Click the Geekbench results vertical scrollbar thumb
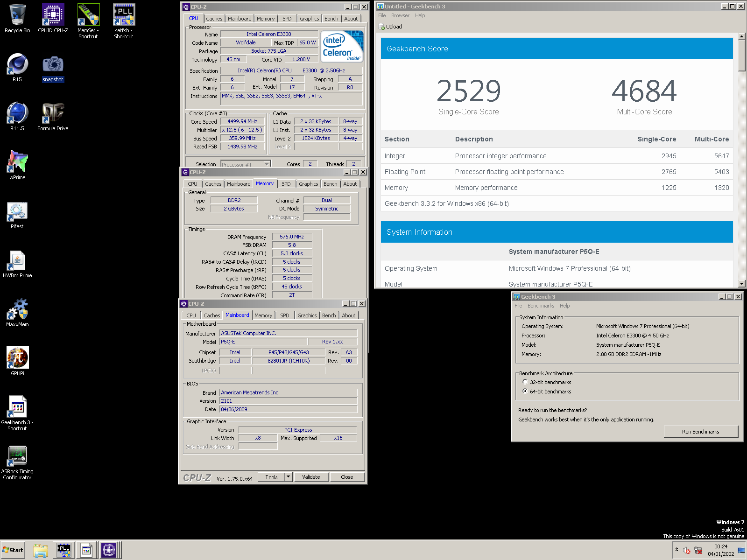 pyautogui.click(x=742, y=56)
